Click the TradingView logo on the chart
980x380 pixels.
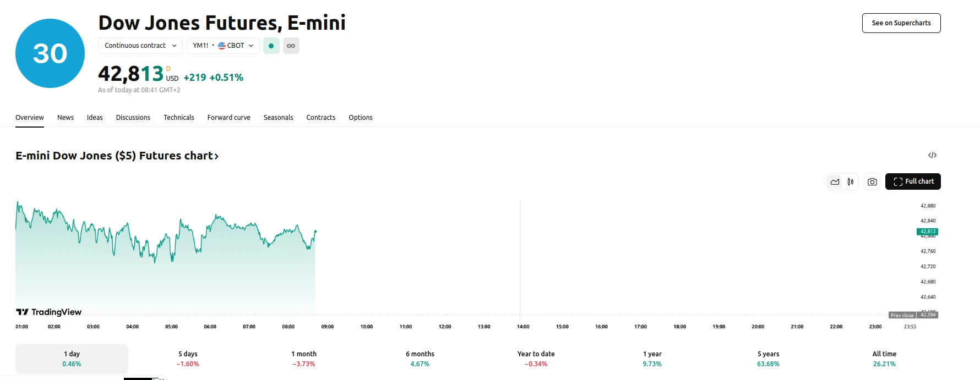pyautogui.click(x=49, y=312)
